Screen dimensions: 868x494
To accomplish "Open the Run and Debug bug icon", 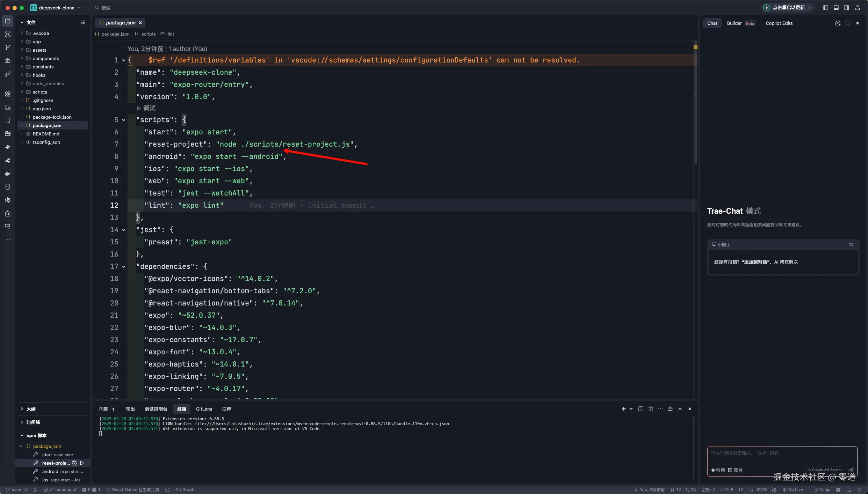I will [8, 61].
